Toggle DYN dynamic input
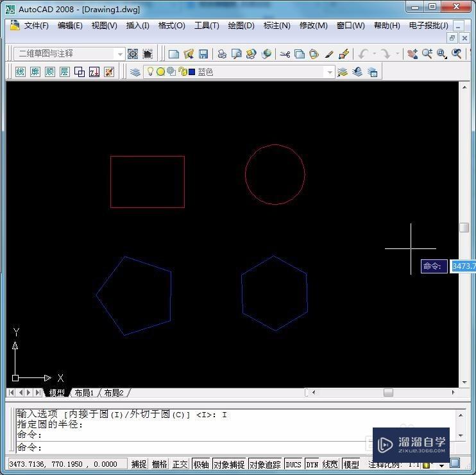Image resolution: width=476 pixels, height=475 pixels. [312, 464]
